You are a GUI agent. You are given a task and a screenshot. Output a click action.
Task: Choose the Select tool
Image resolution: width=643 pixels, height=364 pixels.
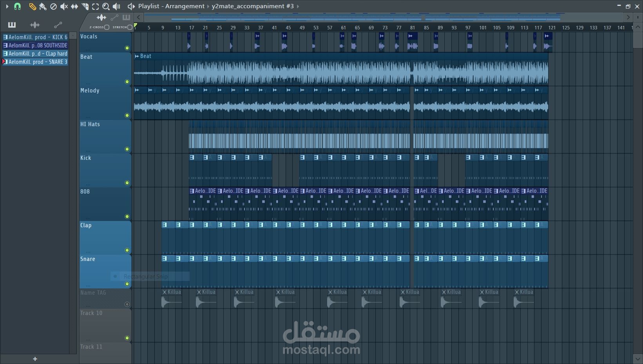coord(96,6)
